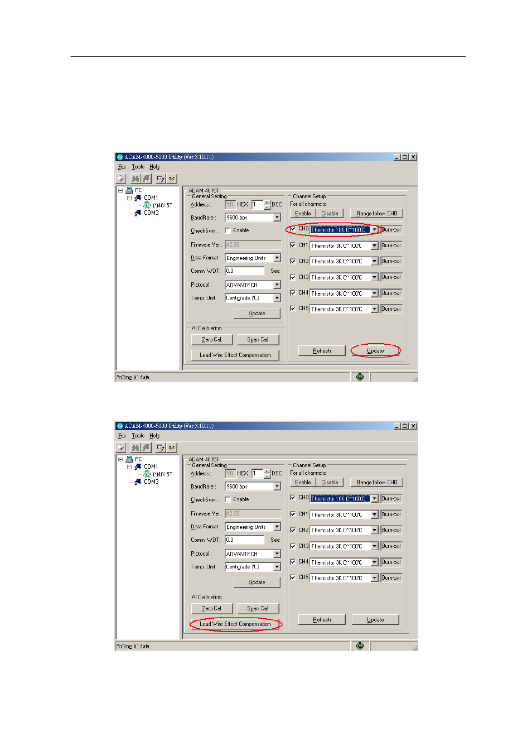Click Address DEC input field in upper window
The image size is (532, 756).
[257, 205]
